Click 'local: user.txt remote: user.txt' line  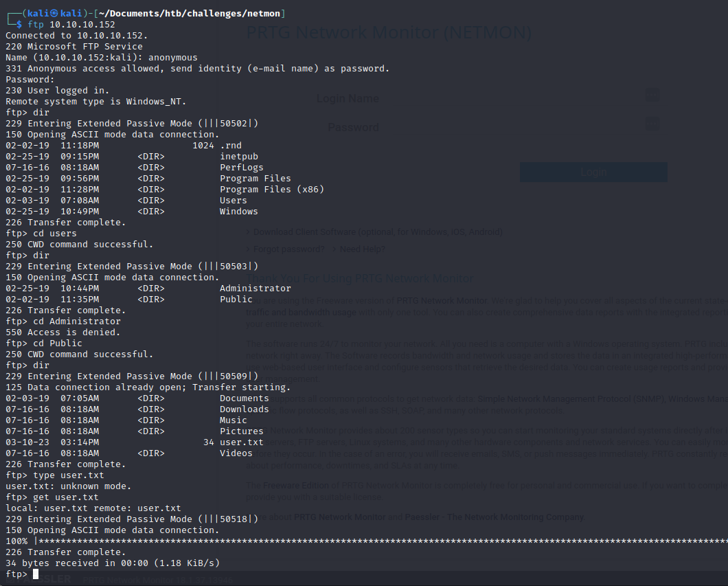click(93, 508)
